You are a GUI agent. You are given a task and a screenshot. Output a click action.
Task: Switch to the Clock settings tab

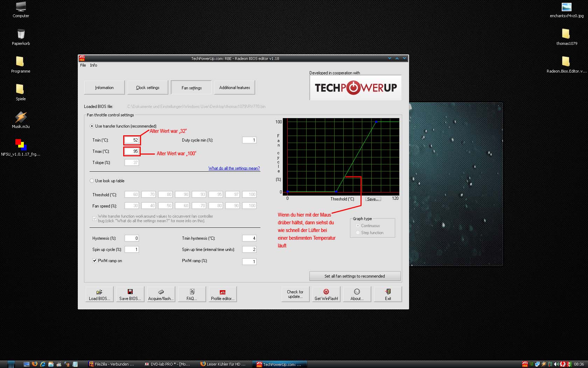pyautogui.click(x=148, y=88)
